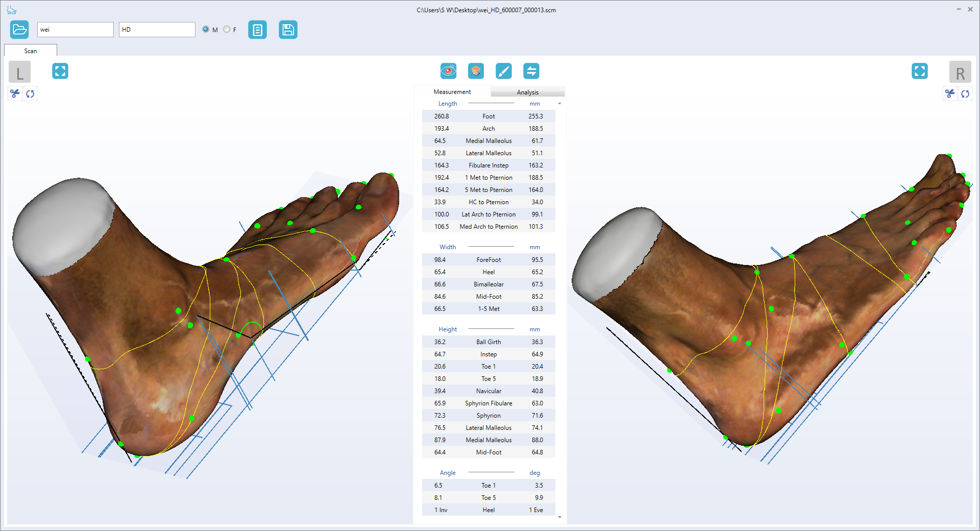Trim the right foot with the scissors tool
The width and height of the screenshot is (980, 531).
(950, 93)
